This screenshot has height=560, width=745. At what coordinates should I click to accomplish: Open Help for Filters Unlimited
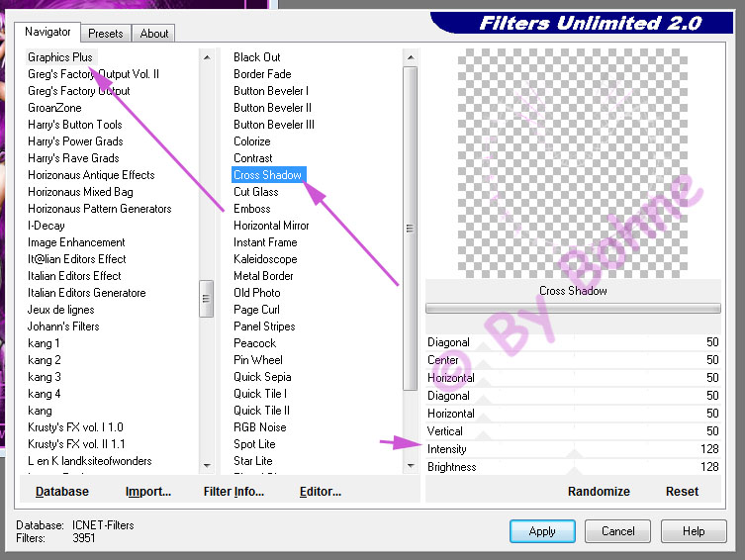[x=694, y=531]
